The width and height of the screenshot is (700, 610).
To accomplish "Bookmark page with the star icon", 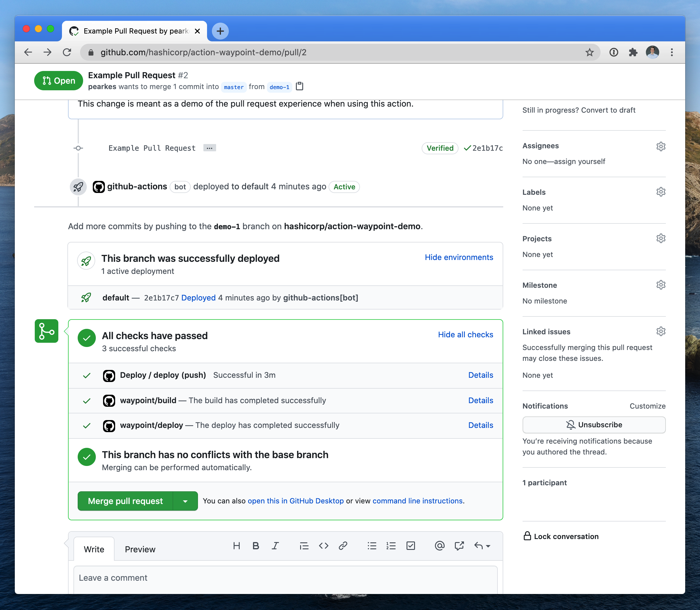I will (589, 53).
